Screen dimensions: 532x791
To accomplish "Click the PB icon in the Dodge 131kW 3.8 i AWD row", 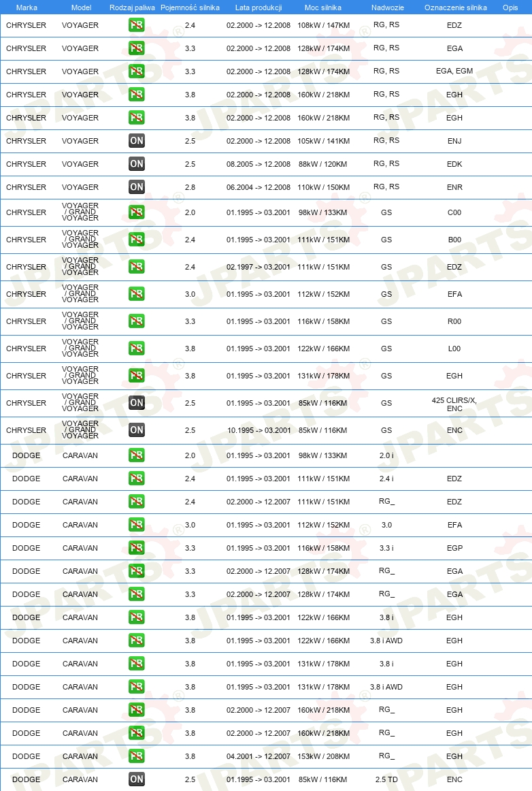I will coord(137,687).
